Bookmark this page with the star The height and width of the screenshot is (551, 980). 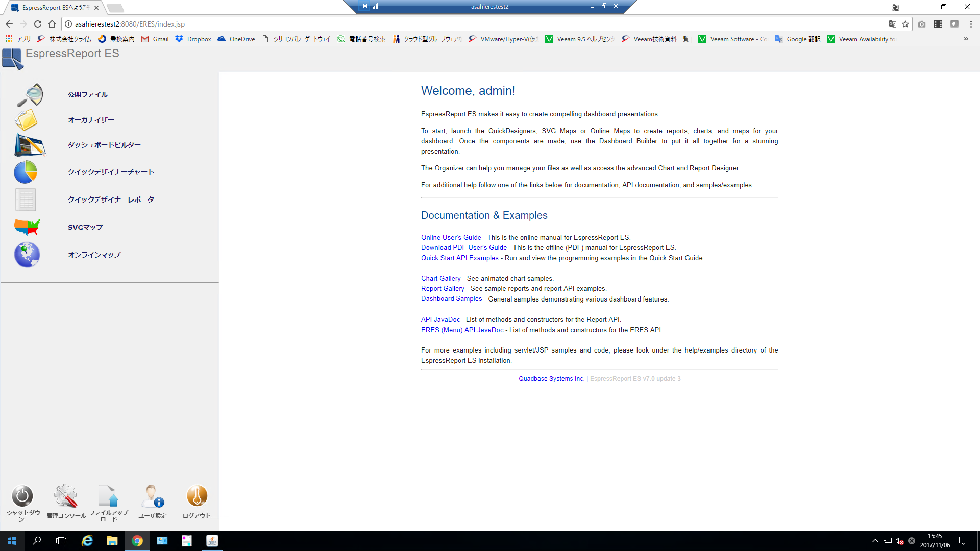(x=905, y=24)
